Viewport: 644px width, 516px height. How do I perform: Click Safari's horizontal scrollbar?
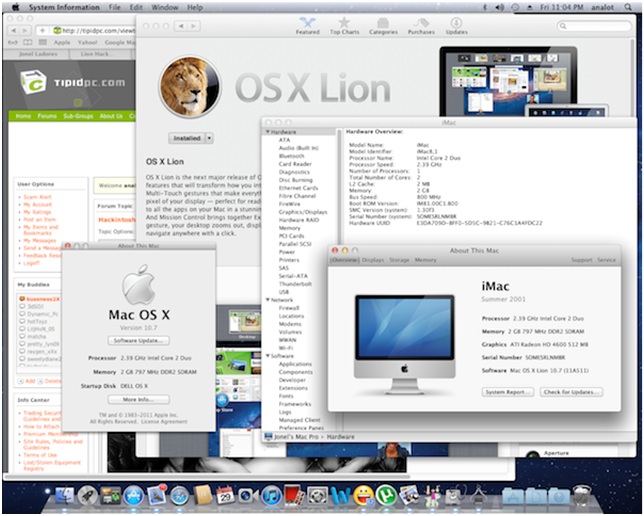pos(207,477)
